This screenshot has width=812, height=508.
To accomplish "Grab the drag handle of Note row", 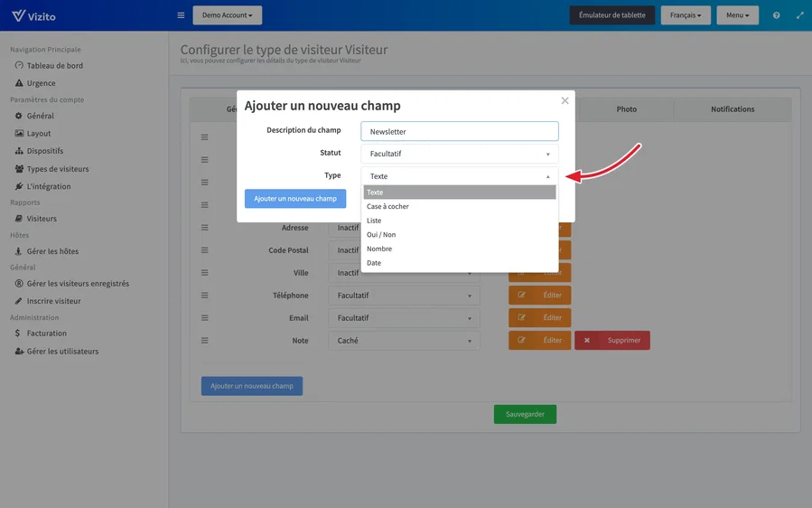I will tap(204, 341).
